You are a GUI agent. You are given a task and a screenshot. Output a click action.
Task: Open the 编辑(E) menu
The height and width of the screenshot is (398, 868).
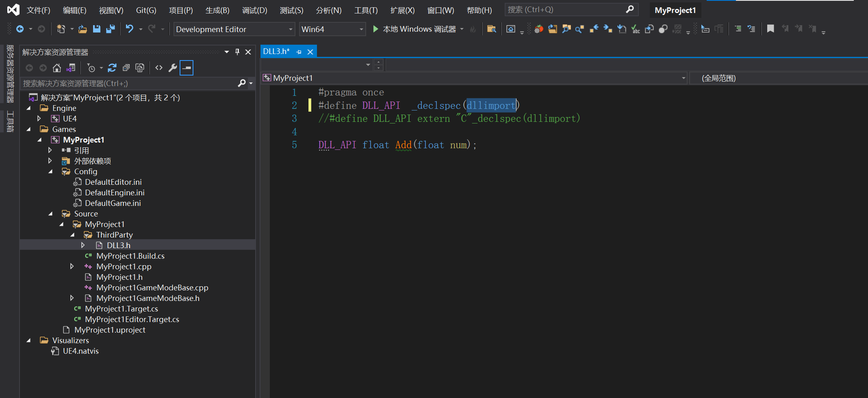[75, 10]
